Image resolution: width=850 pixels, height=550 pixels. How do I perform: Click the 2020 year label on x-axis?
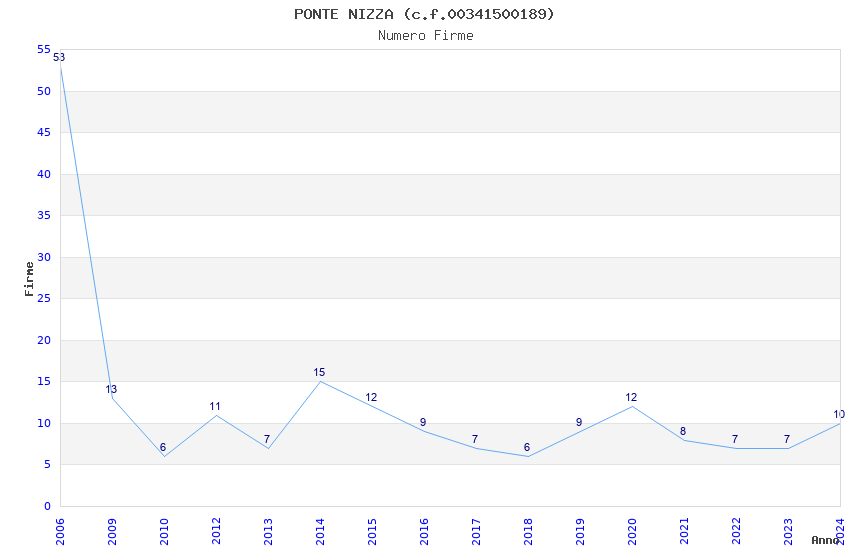[x=632, y=531]
